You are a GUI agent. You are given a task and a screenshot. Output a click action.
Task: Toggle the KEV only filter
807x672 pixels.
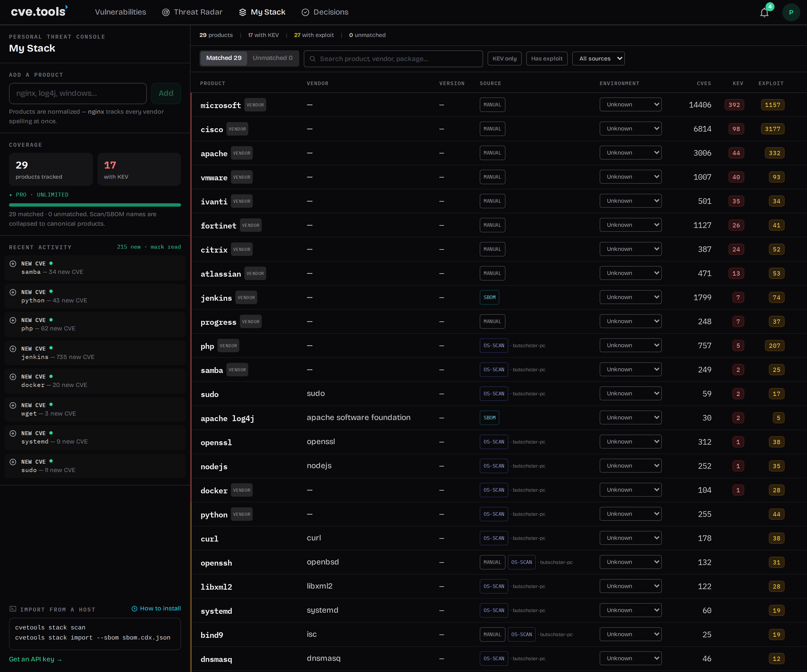coord(505,59)
